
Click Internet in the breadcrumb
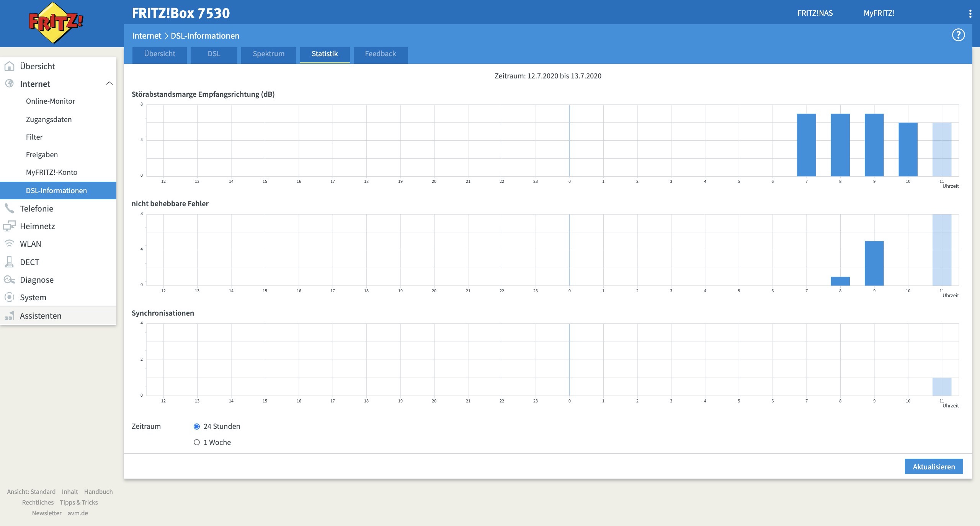point(147,36)
